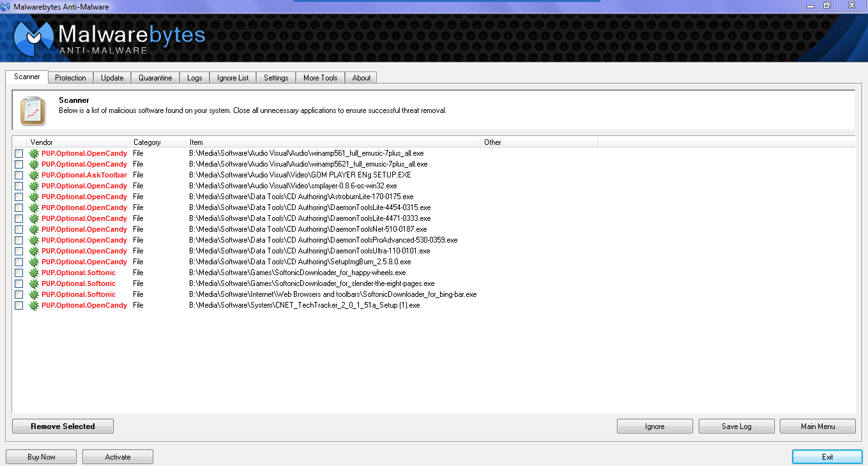
Task: Click the SetupImgBurn_2.5.8.0.exe file path
Action: click(x=300, y=262)
